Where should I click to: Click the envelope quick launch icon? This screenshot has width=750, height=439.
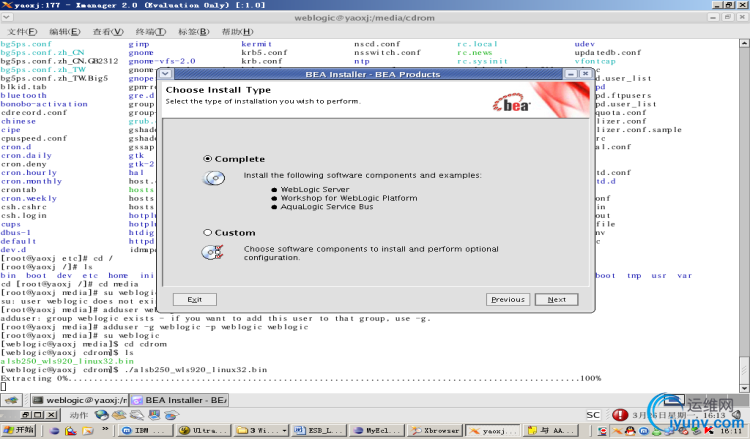[88, 430]
